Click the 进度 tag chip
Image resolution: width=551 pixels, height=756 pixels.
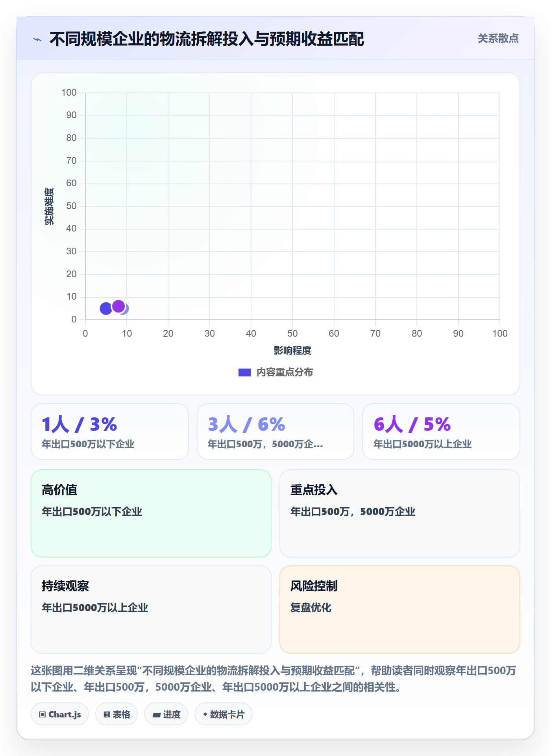[x=166, y=714]
